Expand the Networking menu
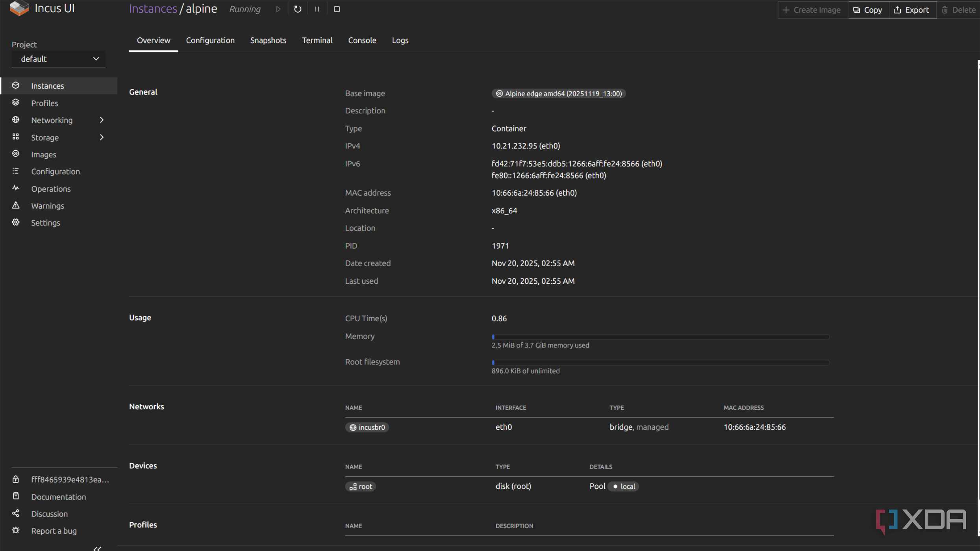 (59, 120)
